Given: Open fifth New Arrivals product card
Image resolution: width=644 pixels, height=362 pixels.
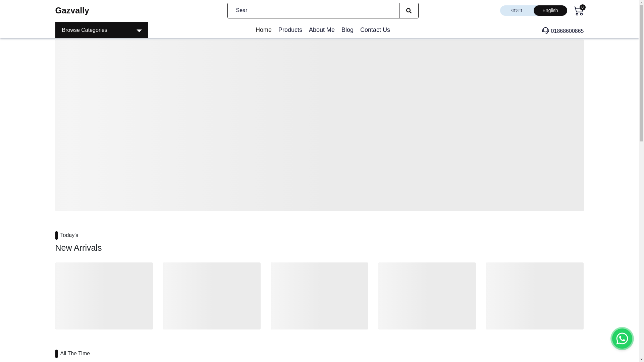Looking at the screenshot, I should coord(535,296).
